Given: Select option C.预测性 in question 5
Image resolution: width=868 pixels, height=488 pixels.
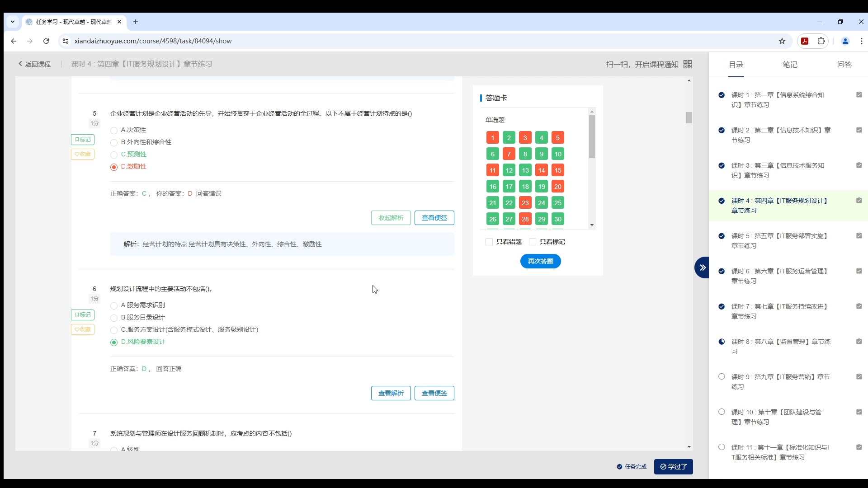Looking at the screenshot, I should point(114,155).
